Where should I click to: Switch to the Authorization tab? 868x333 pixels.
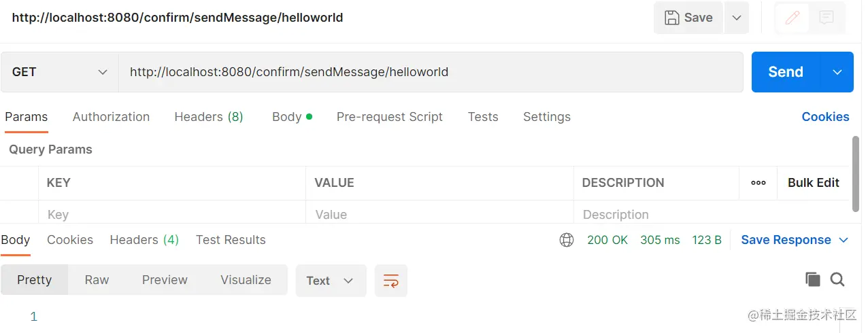[x=111, y=117]
